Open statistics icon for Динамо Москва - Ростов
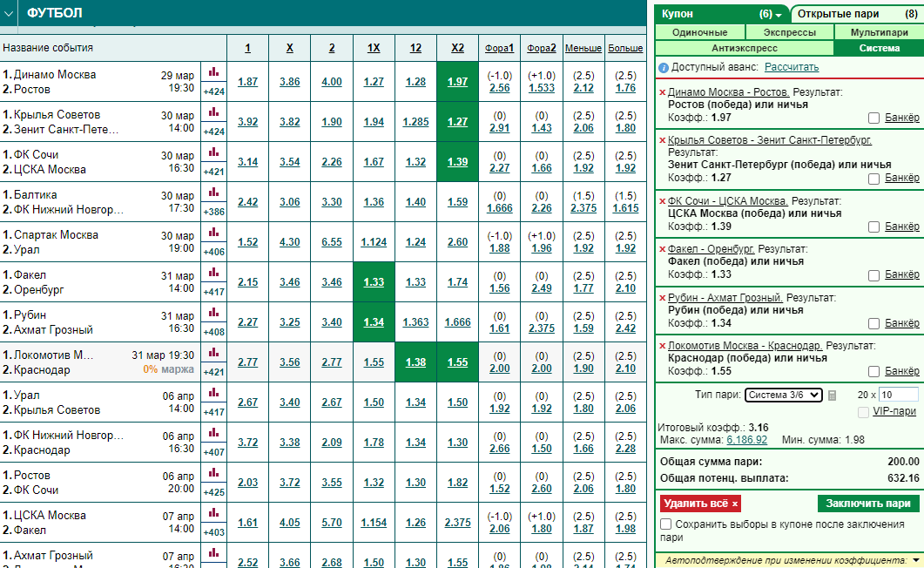Image resolution: width=924 pixels, height=568 pixels. click(x=213, y=72)
